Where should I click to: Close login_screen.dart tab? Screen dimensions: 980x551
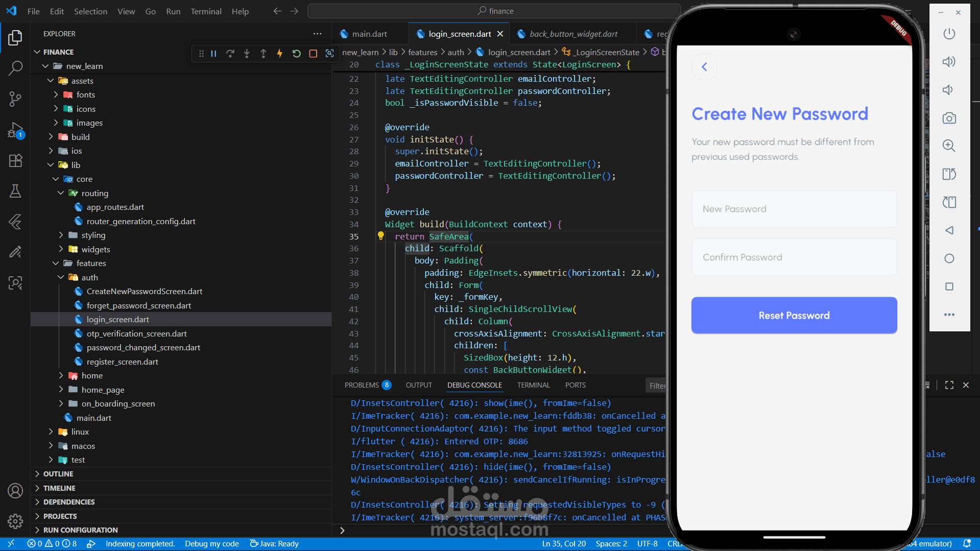(x=500, y=34)
